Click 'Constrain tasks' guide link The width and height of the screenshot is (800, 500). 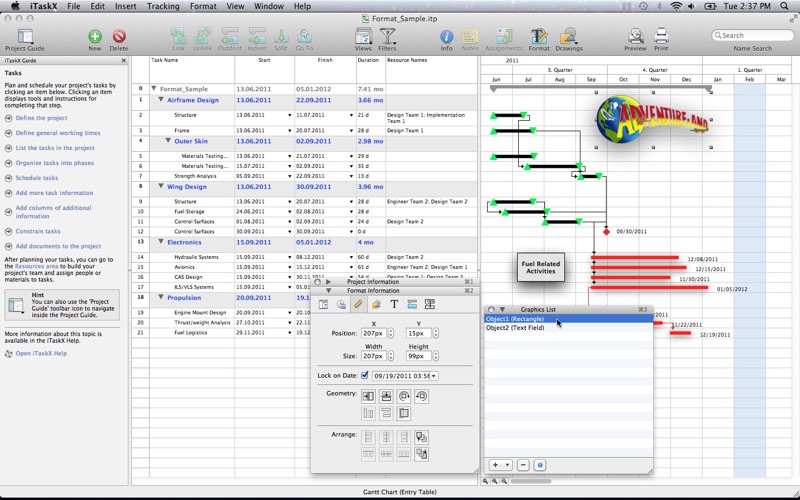pos(38,231)
